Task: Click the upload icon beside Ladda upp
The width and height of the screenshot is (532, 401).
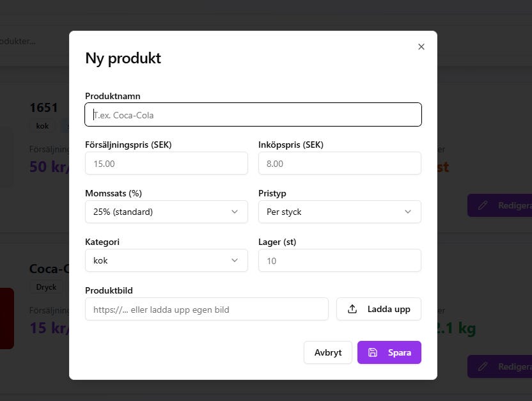Action: pyautogui.click(x=352, y=309)
